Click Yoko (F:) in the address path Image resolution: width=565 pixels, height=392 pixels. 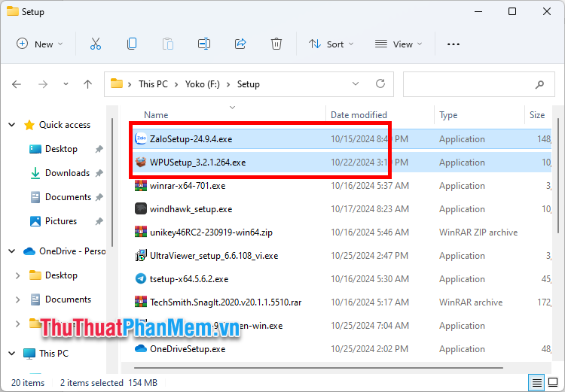tap(202, 84)
